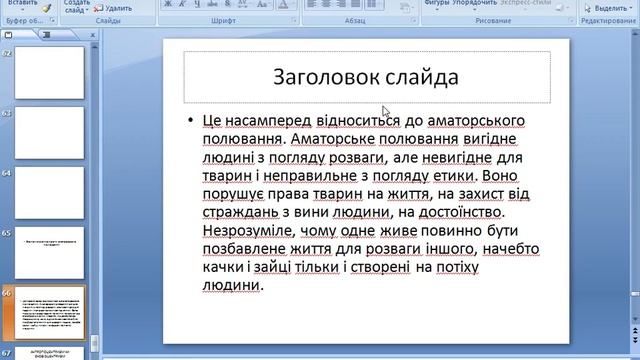Click the Заголовок слайда title placeholder

coord(367,77)
